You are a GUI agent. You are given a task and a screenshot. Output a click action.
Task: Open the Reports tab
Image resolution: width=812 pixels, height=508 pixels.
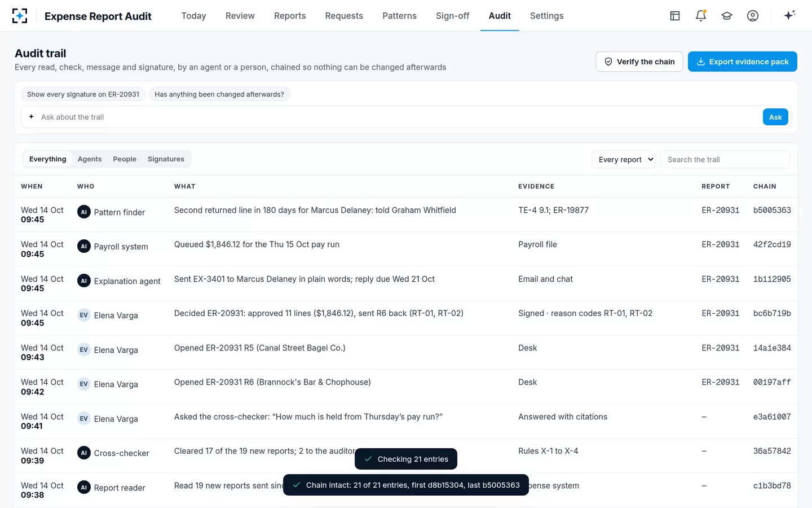[290, 16]
